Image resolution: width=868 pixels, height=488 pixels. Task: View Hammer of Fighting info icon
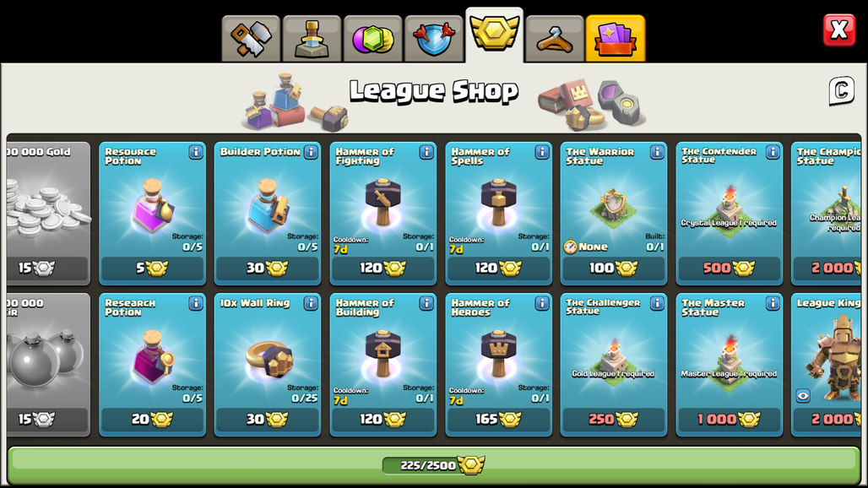tap(426, 152)
